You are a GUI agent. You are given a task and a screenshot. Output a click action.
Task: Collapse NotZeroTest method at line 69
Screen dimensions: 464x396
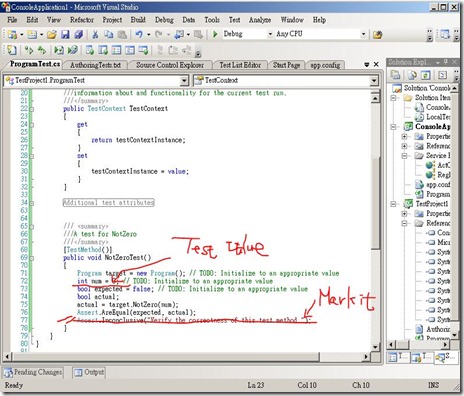click(32, 258)
